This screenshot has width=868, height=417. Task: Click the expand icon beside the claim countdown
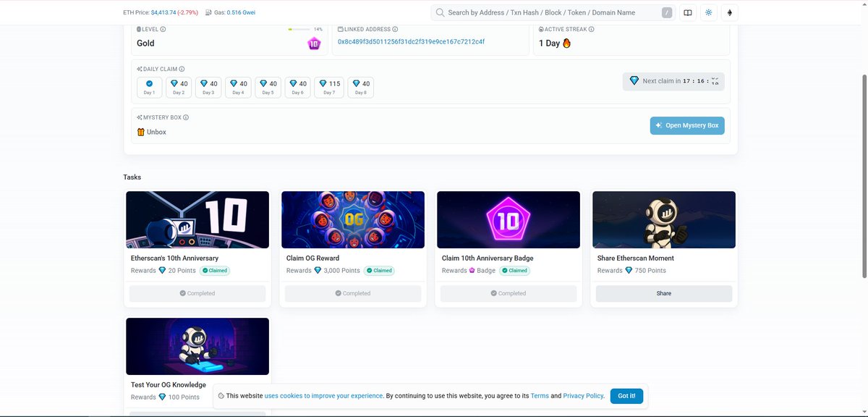click(x=715, y=81)
